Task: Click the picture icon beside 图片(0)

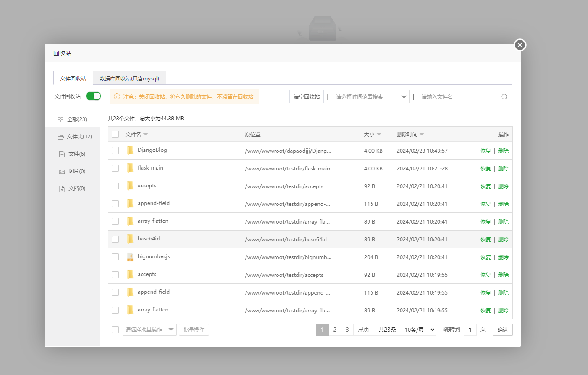Action: click(62, 172)
